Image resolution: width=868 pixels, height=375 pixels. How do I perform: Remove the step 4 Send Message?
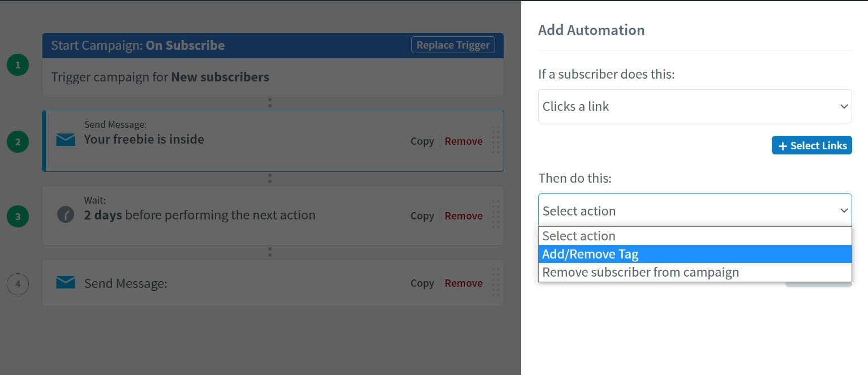point(463,283)
